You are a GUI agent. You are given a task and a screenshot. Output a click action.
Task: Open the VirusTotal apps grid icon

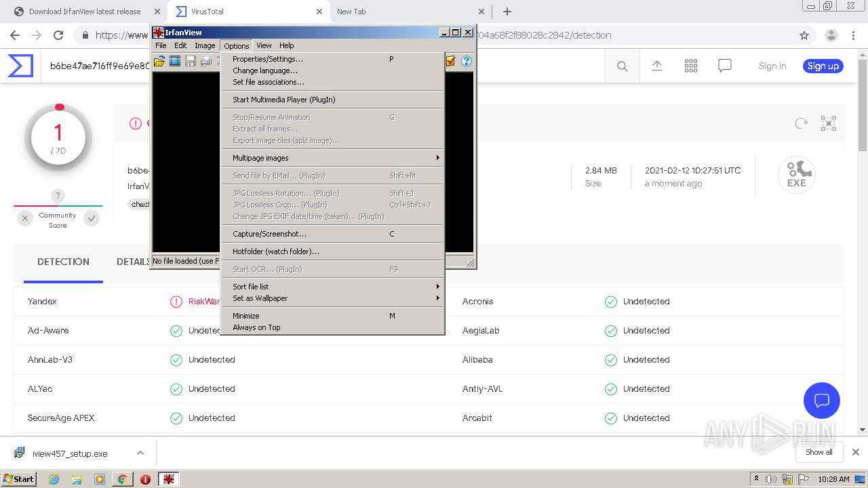tap(691, 66)
